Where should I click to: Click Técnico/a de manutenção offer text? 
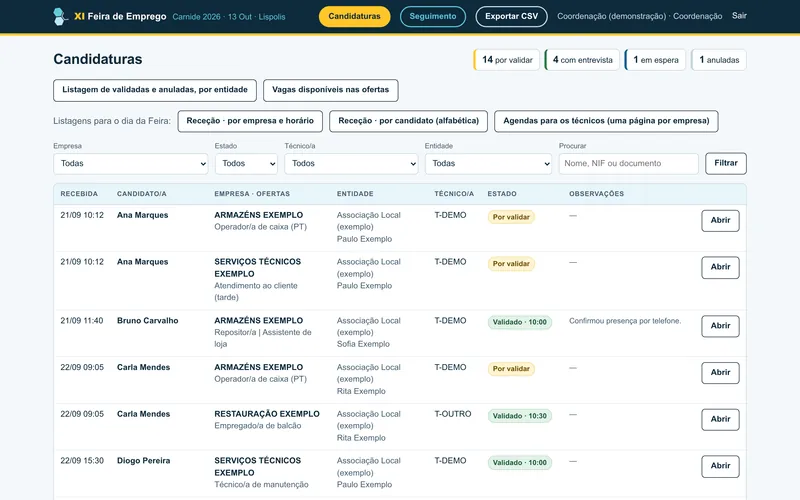(x=261, y=485)
